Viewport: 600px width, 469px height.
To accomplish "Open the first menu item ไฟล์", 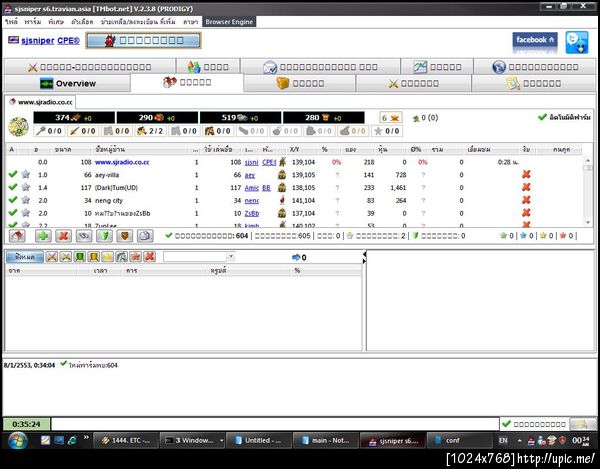I will click(11, 22).
